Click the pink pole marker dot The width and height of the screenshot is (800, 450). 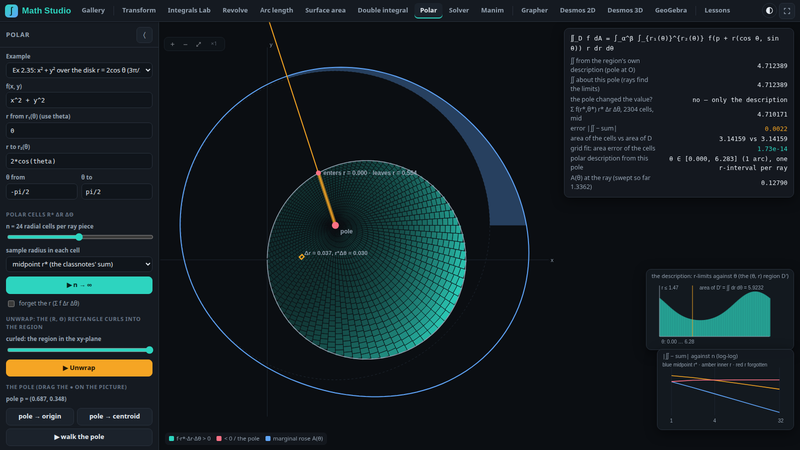point(335,225)
